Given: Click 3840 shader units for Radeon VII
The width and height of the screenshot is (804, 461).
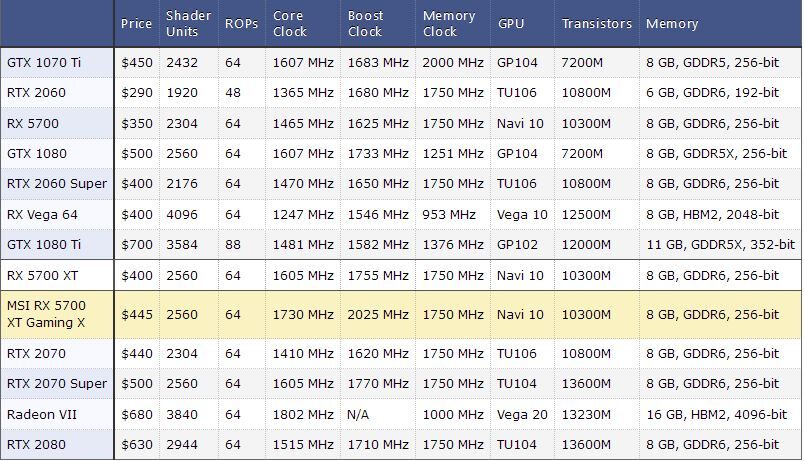Looking at the screenshot, I should point(182,414).
